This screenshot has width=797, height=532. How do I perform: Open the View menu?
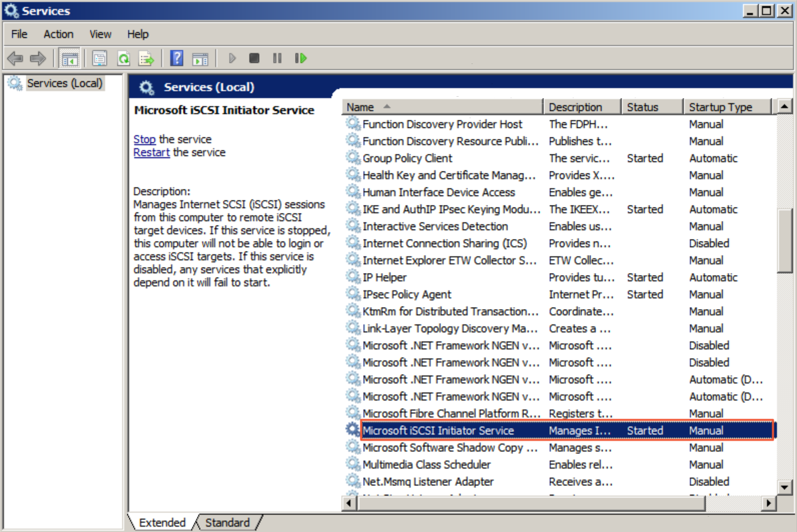100,34
